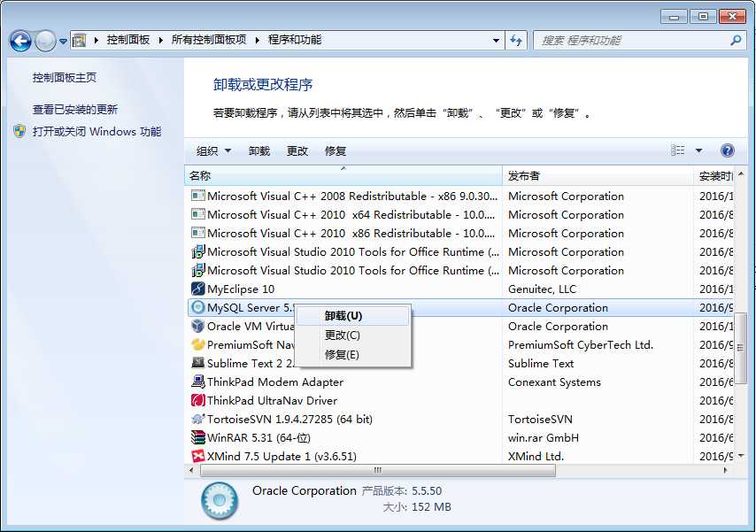This screenshot has height=532, width=756.
Task: Click the horizontal scrollbar thumb
Action: 377,470
